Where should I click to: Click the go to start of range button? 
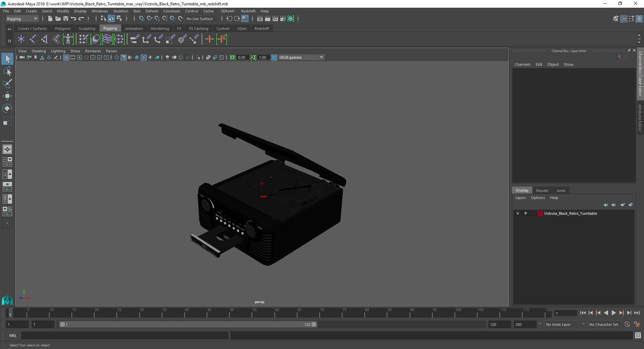point(583,313)
